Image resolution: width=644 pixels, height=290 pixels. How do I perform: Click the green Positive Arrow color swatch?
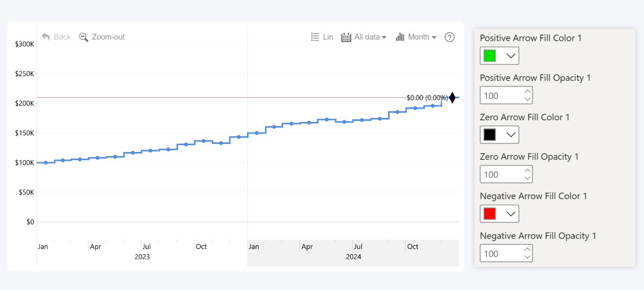(489, 56)
